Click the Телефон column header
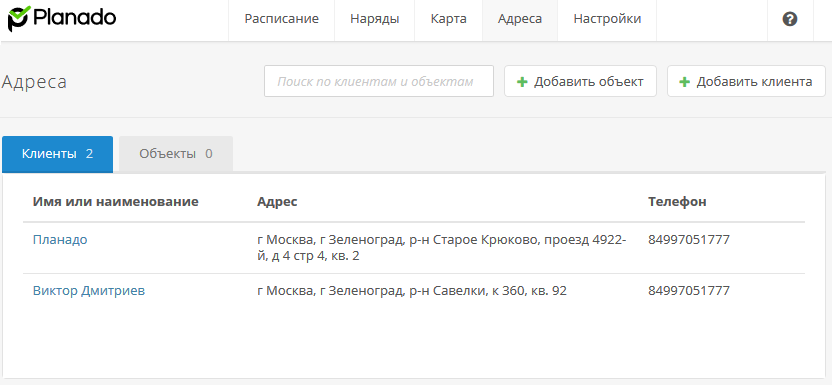 coord(677,202)
